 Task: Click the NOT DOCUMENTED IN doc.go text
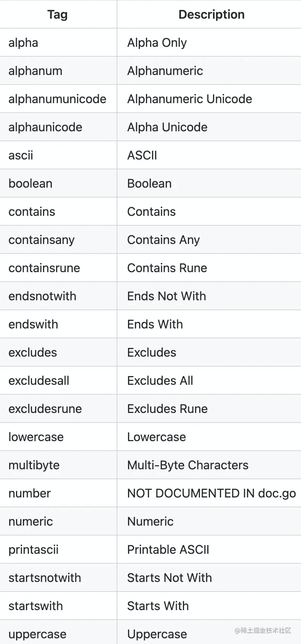click(211, 493)
